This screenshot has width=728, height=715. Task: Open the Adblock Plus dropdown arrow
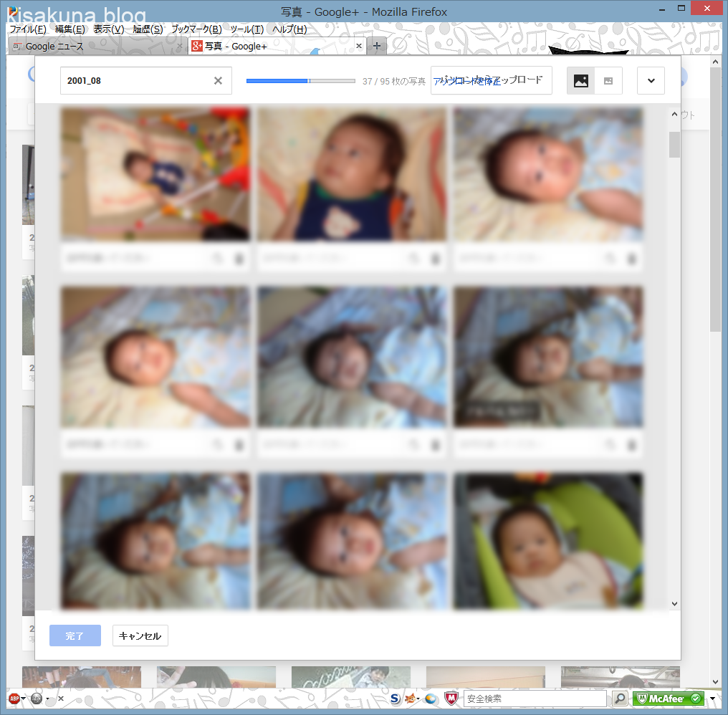click(x=24, y=699)
